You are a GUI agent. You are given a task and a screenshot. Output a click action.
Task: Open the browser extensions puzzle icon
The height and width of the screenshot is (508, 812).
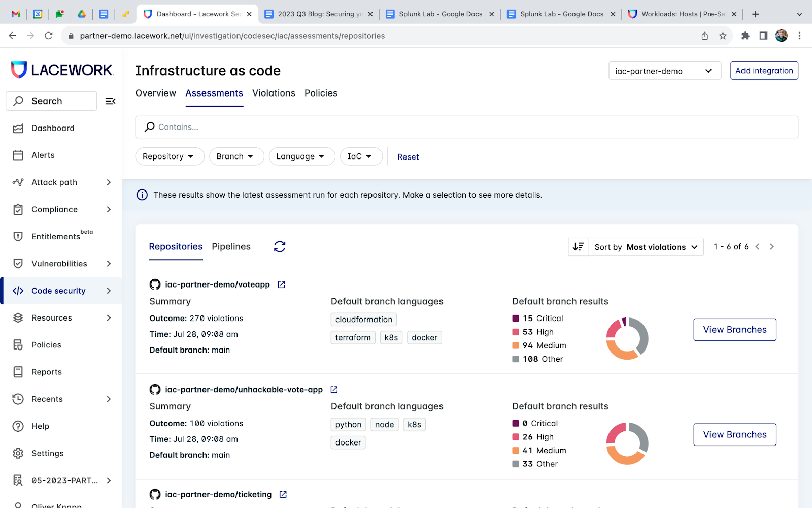(745, 36)
